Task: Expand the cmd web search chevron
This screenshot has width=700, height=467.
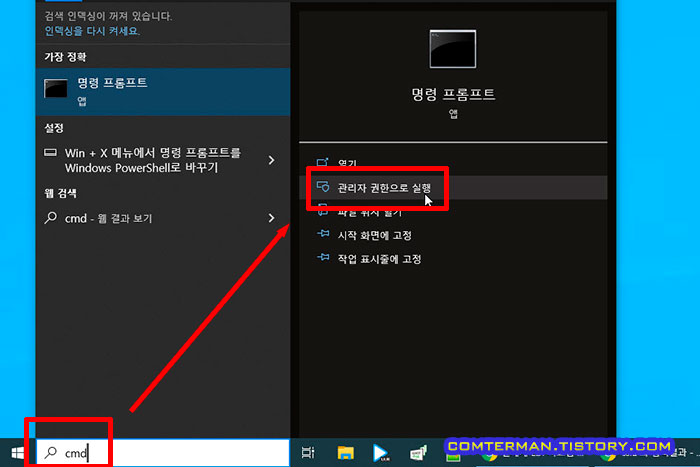Action: point(271,218)
